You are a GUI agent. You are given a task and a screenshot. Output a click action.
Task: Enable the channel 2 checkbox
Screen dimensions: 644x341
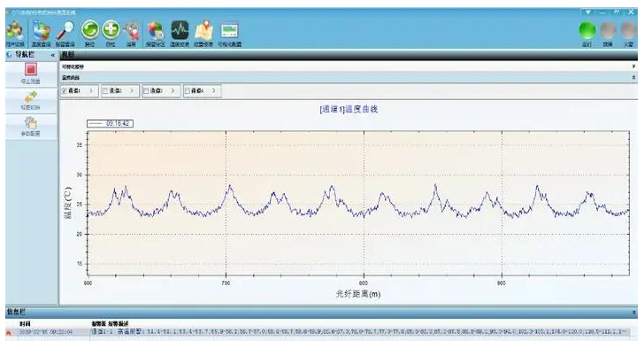105,91
